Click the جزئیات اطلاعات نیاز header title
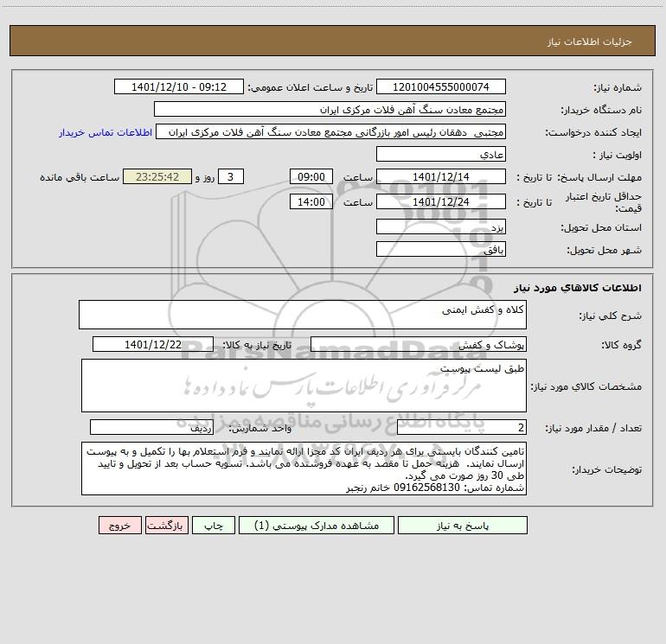Image resolution: width=666 pixels, height=644 pixels. (590, 41)
